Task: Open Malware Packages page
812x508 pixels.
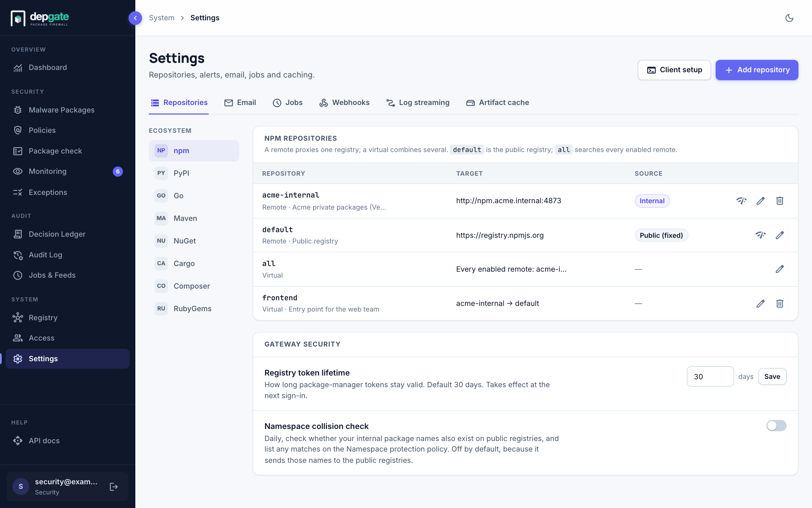Action: tap(68, 110)
